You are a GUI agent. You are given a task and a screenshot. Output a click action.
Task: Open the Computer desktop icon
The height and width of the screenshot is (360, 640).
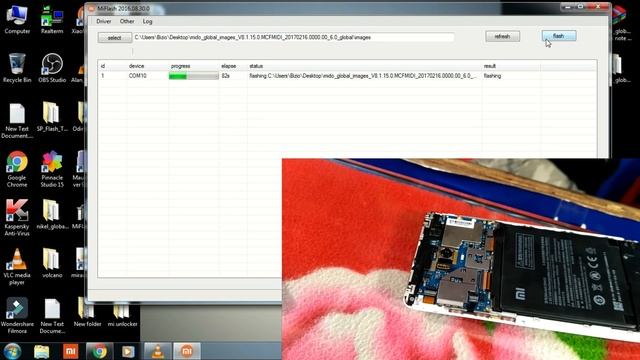[x=17, y=20]
